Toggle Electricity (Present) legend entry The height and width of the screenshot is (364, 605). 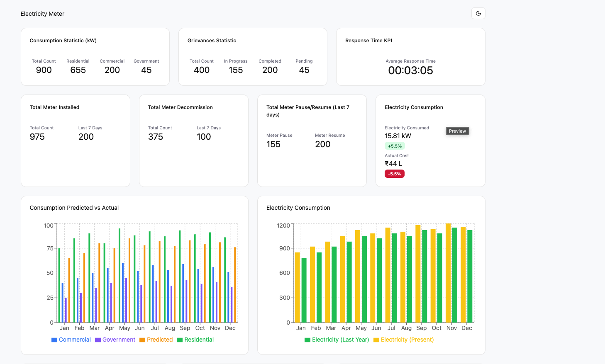coord(407,340)
